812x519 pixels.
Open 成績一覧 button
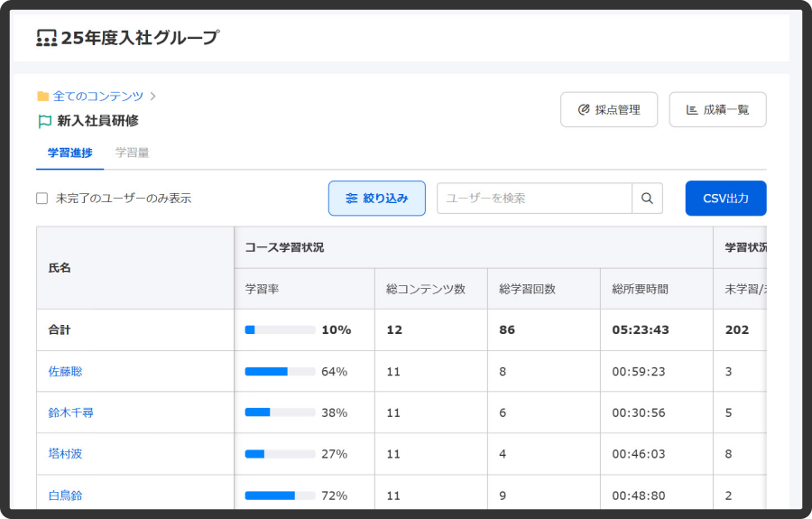click(x=718, y=110)
